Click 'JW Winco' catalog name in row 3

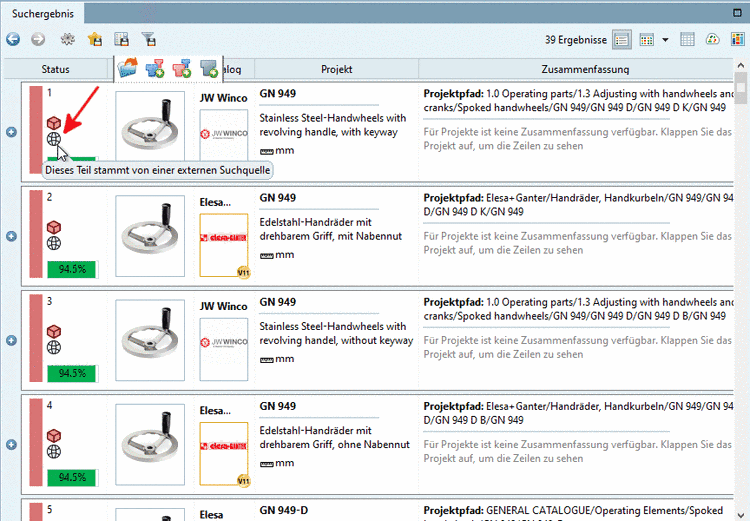pyautogui.click(x=223, y=306)
